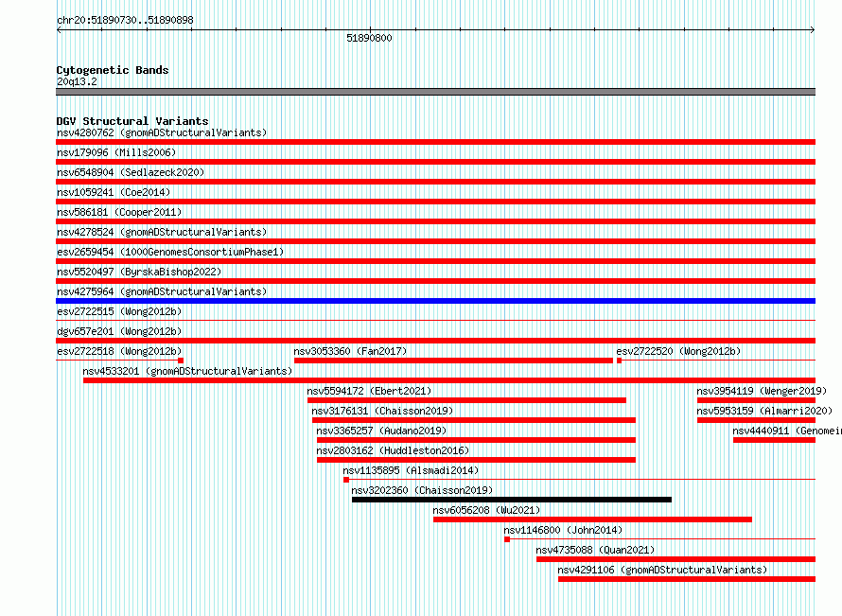Open the nsv179096 (Mills2006) variant
The height and width of the screenshot is (616, 842).
pos(116,152)
